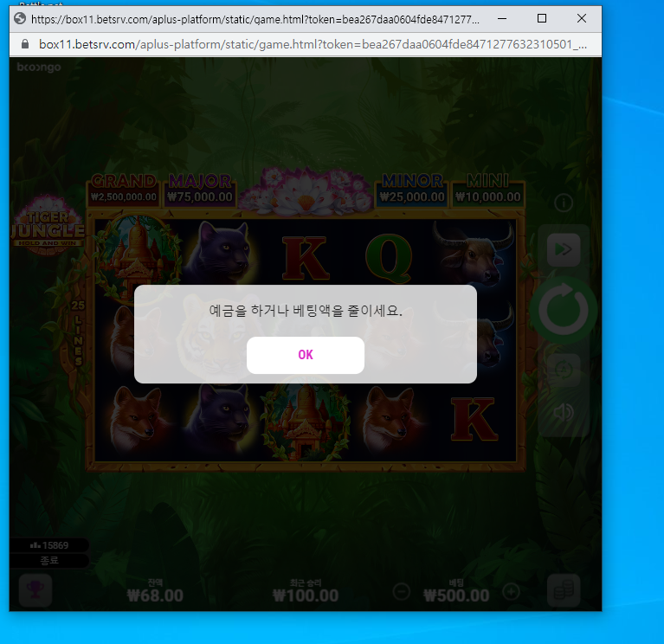The image size is (664, 644).
Task: Click the bet amount ₩500.00
Action: click(x=456, y=596)
